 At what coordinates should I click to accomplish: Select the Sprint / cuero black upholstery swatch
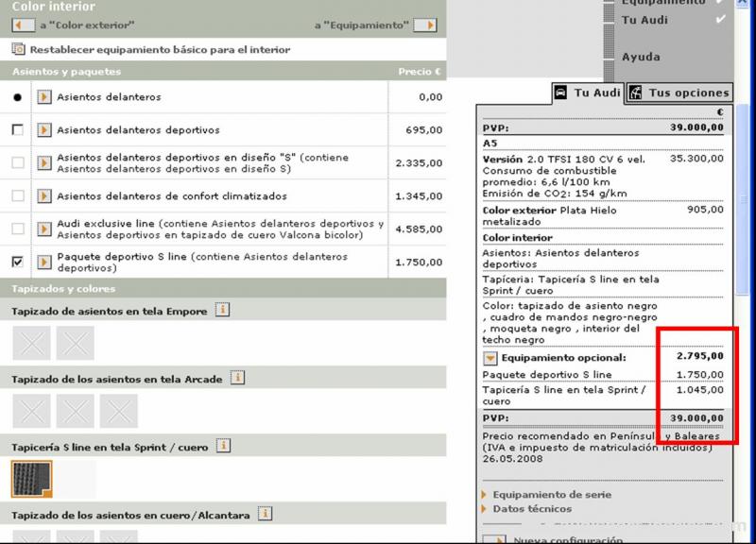point(31,479)
